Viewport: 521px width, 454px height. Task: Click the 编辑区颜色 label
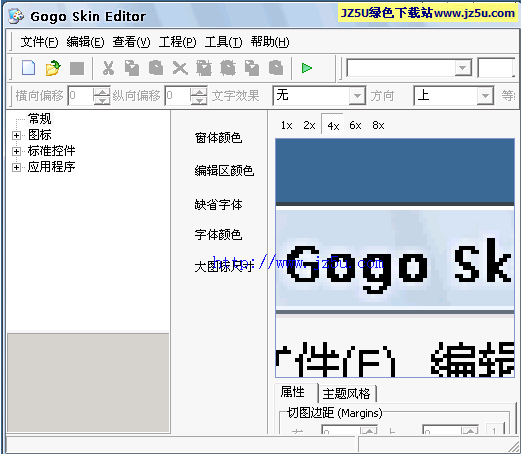(224, 171)
